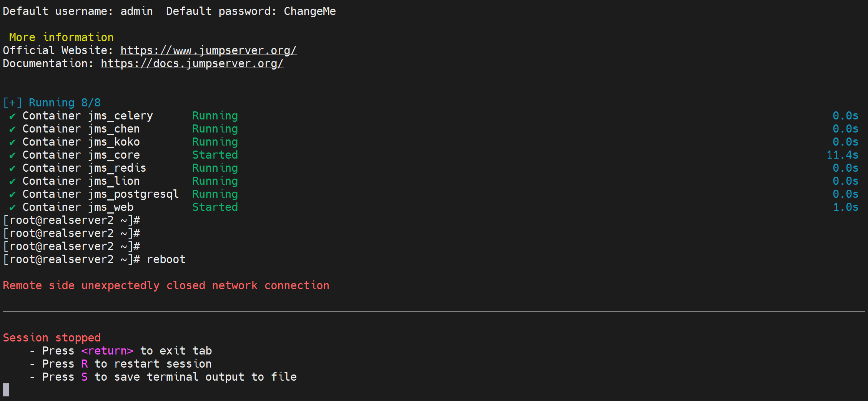Click the checkmark beside jms_redis container

click(13, 168)
